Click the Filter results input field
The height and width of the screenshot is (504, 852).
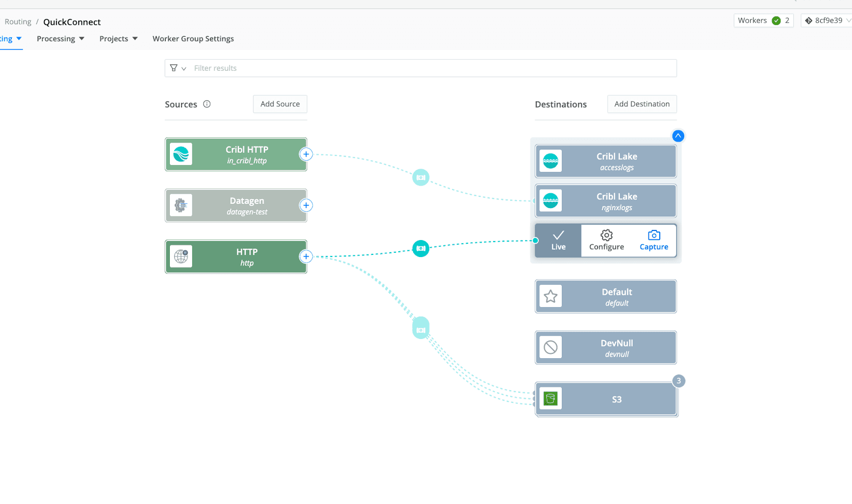pos(426,68)
